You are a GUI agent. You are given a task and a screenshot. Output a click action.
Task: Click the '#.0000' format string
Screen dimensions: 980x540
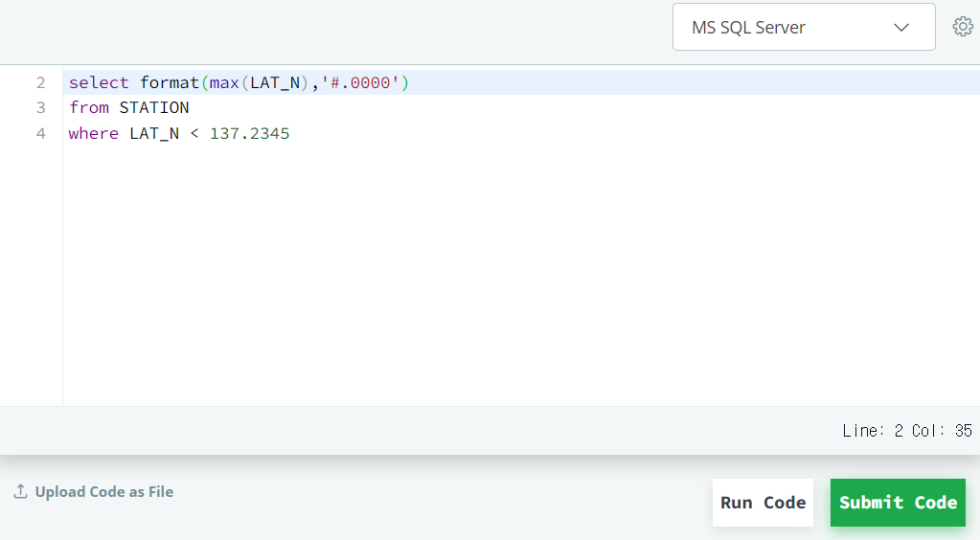pyautogui.click(x=360, y=82)
